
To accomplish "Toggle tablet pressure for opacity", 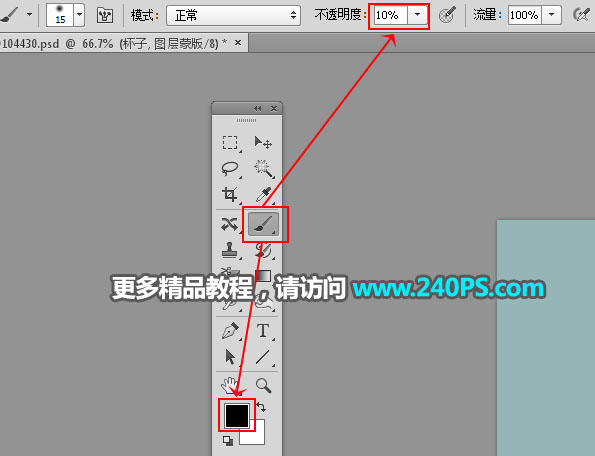I will (x=447, y=15).
